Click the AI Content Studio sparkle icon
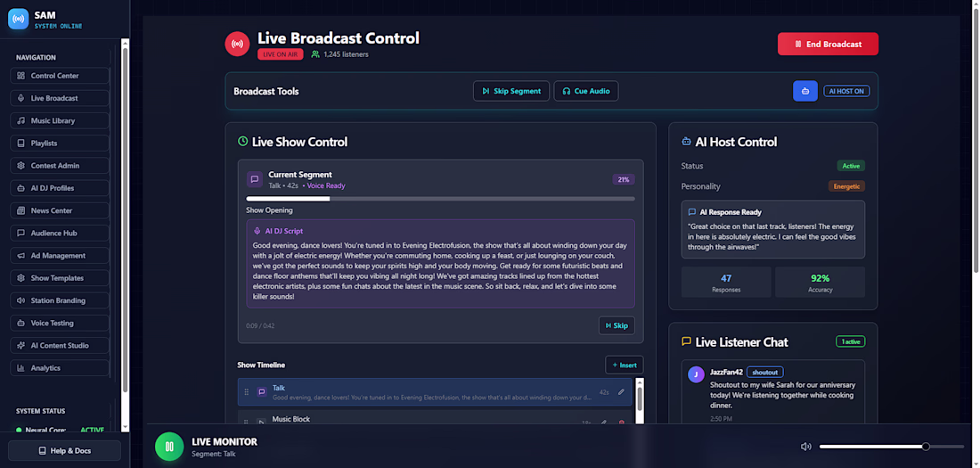Viewport: 980px width, 468px height. pyautogui.click(x=20, y=346)
